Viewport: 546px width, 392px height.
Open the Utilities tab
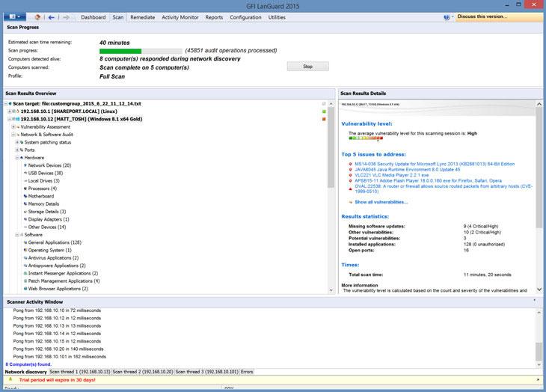click(x=277, y=17)
